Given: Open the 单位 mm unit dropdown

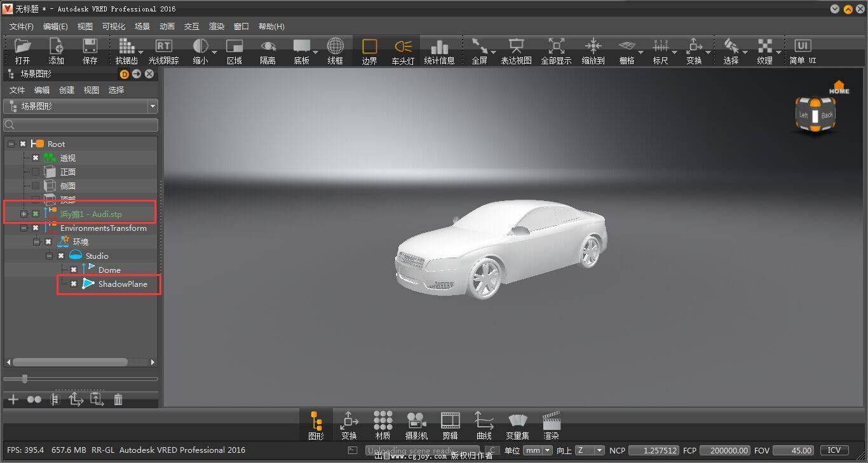Looking at the screenshot, I should 538,450.
